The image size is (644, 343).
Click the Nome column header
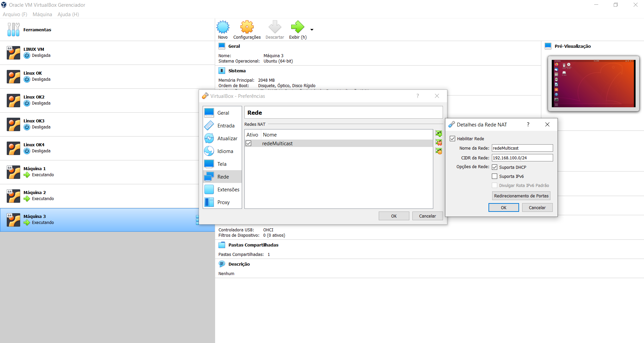[270, 135]
